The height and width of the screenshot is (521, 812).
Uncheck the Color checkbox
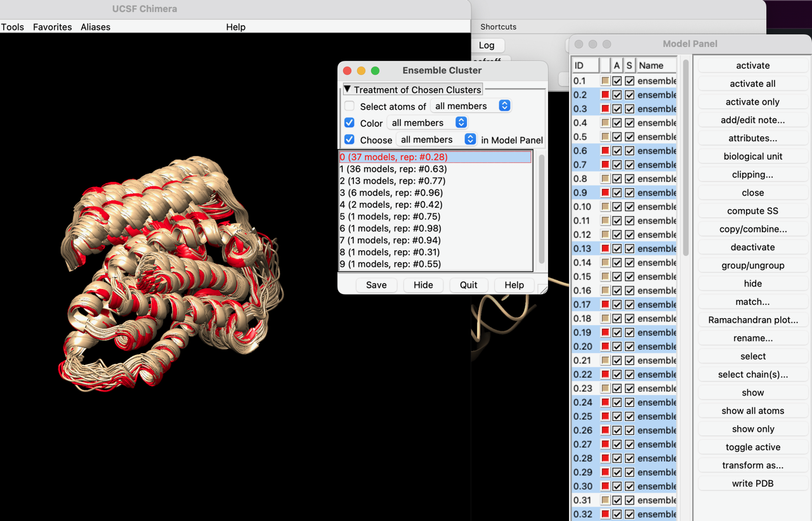coord(350,123)
